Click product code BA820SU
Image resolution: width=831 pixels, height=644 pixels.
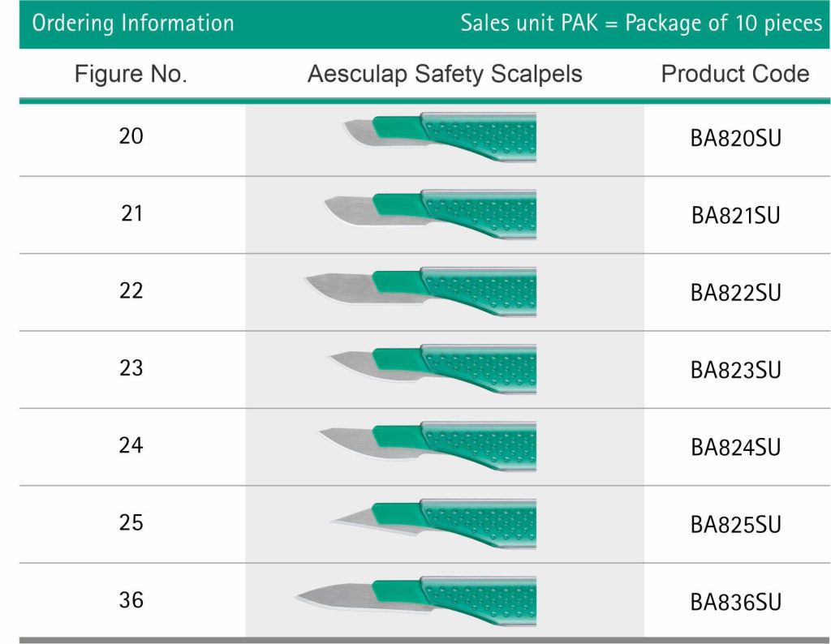[x=735, y=138]
